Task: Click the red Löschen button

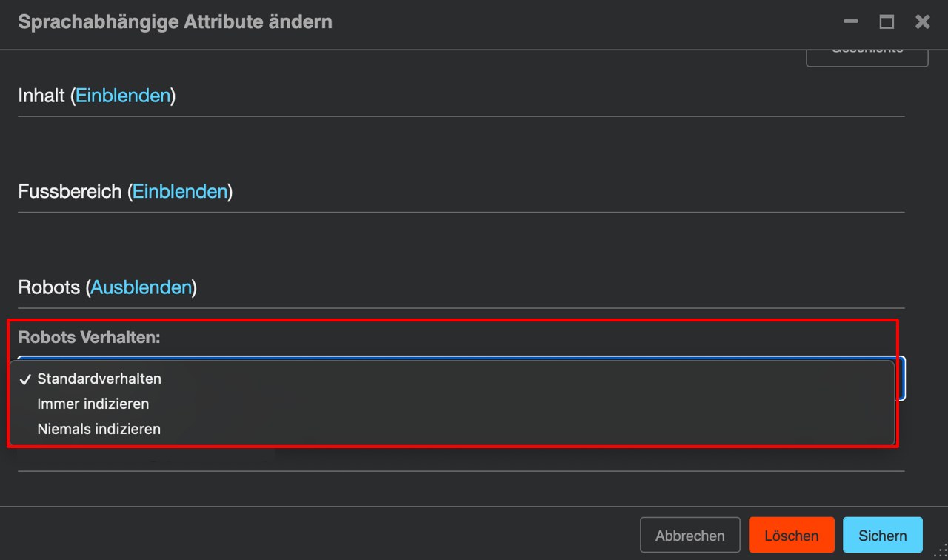Action: point(791,536)
